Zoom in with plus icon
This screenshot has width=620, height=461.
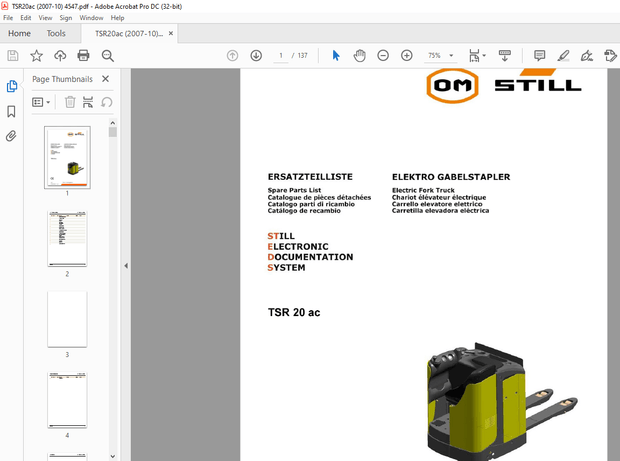406,56
